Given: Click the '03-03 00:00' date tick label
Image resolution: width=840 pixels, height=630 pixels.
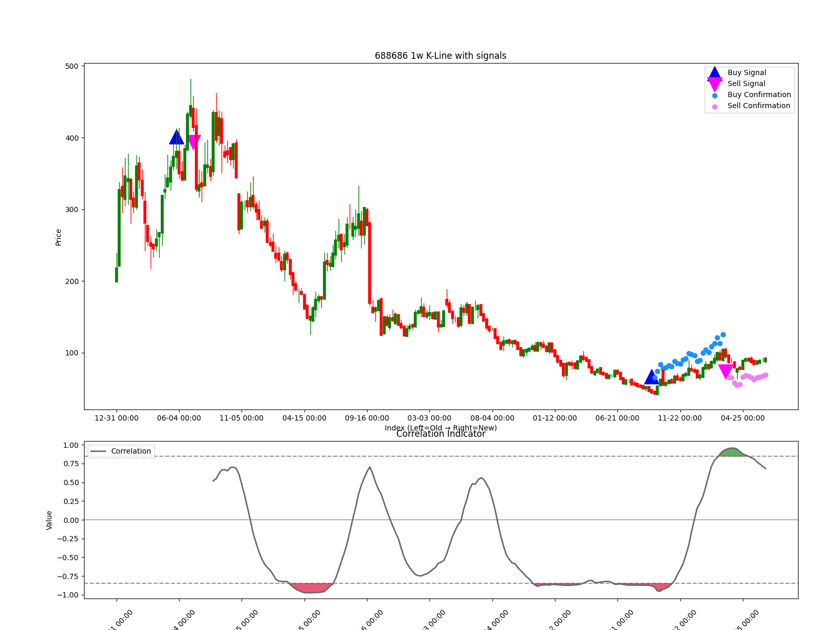Looking at the screenshot, I should pos(429,418).
